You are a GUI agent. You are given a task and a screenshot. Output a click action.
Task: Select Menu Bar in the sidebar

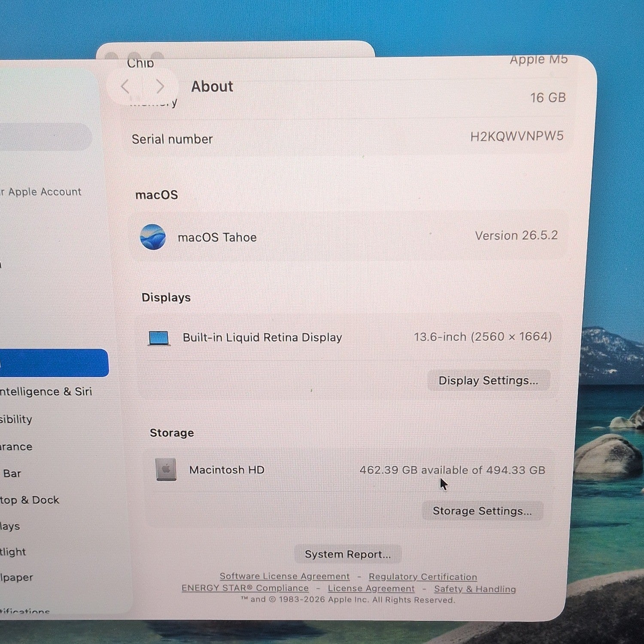[11, 473]
